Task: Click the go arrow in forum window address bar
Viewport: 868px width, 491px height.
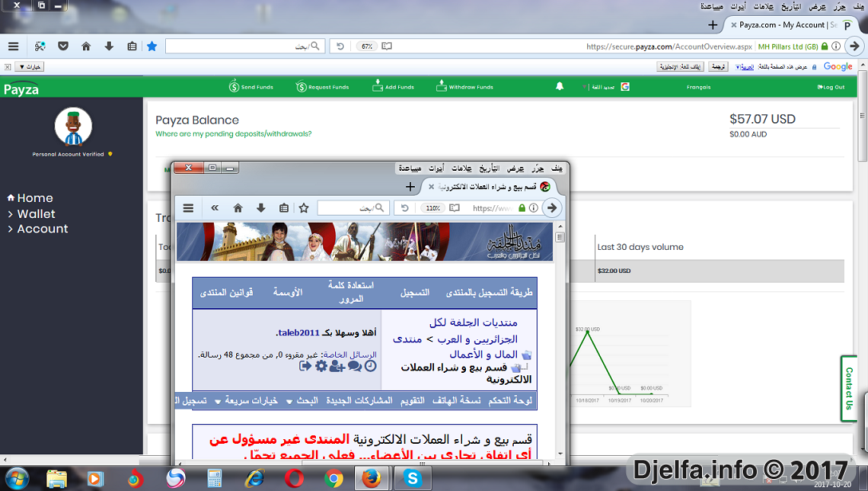Action: pos(552,208)
